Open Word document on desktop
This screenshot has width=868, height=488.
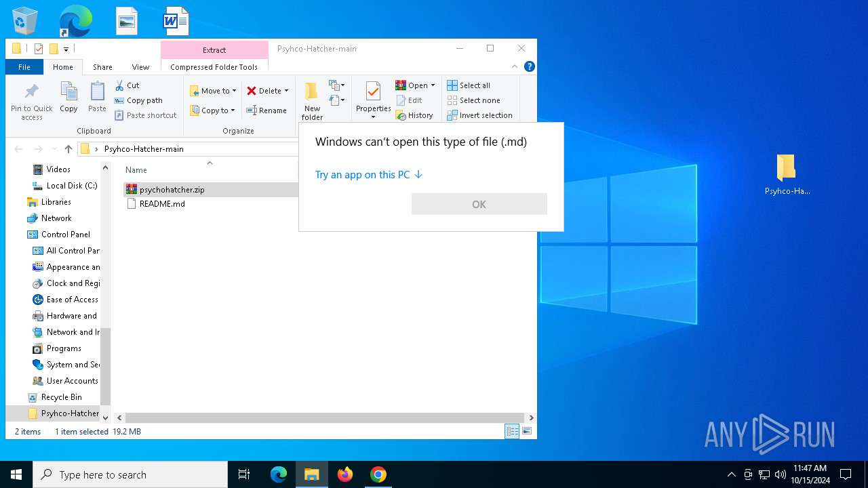[176, 21]
